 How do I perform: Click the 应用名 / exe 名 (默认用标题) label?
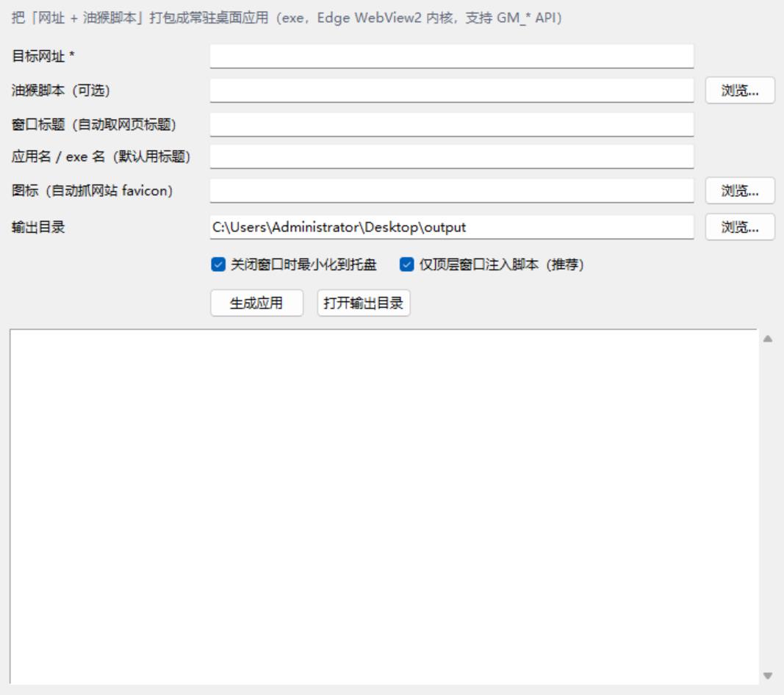tap(101, 156)
